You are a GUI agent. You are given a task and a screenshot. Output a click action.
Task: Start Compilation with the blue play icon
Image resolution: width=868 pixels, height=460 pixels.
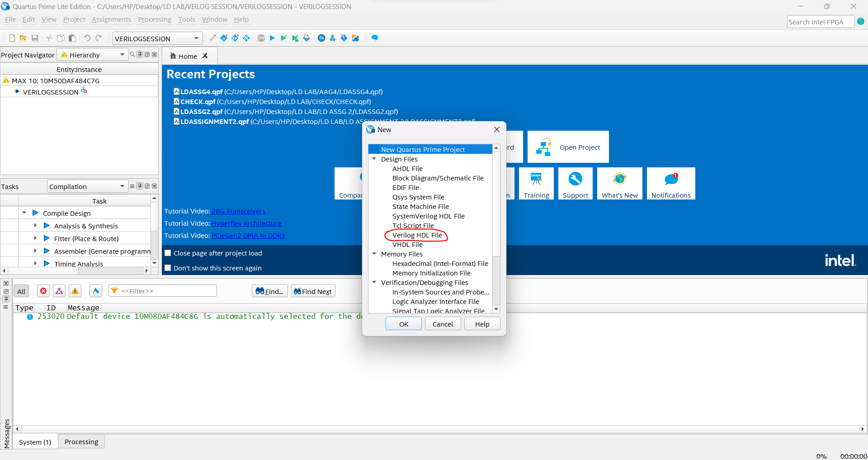(x=272, y=38)
